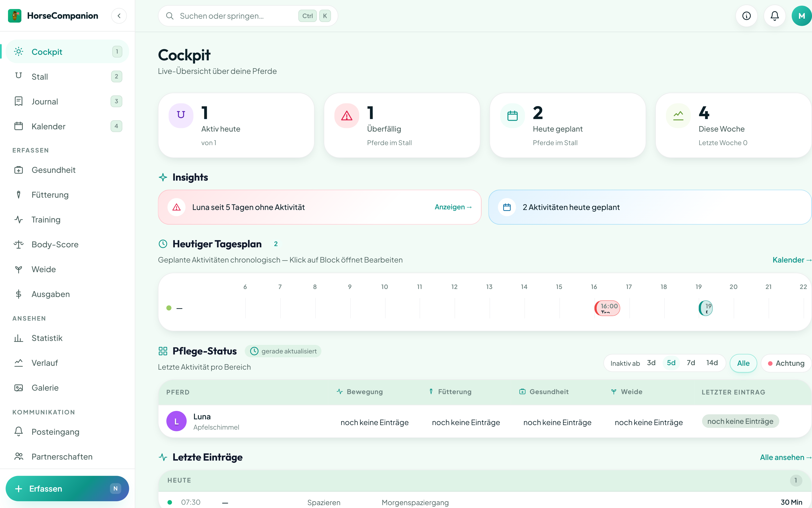Open the user avatar M menu

coord(802,16)
